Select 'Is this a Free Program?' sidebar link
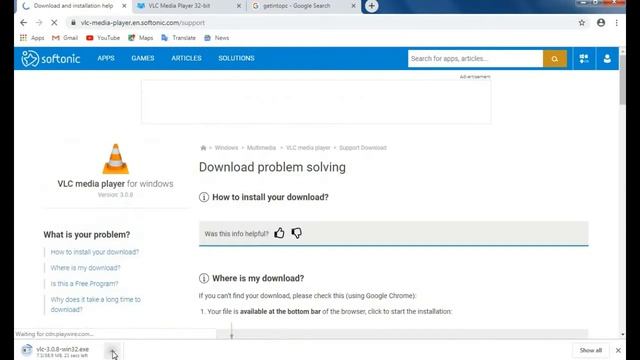The image size is (640, 360). [84, 284]
